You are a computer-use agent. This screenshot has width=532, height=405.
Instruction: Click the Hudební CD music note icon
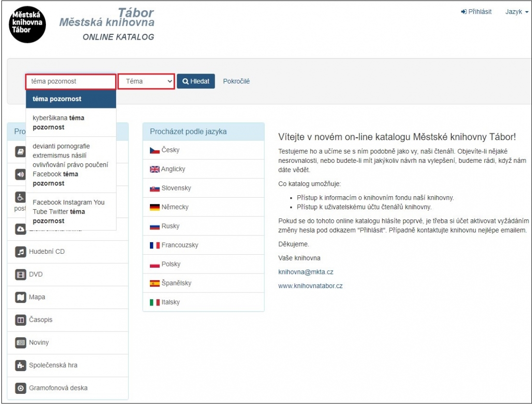coord(20,252)
